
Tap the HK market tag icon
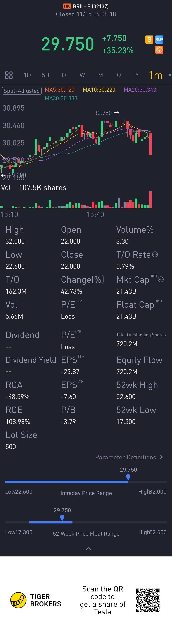67,6
